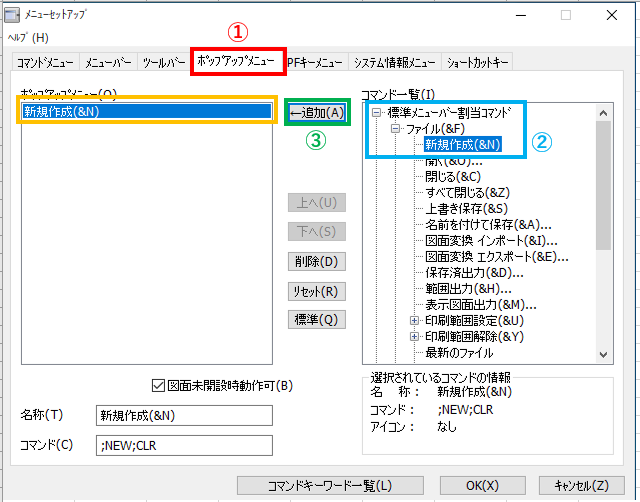The width and height of the screenshot is (640, 502).
Task: Select the ポップアップメニュー tab
Action: click(236, 61)
